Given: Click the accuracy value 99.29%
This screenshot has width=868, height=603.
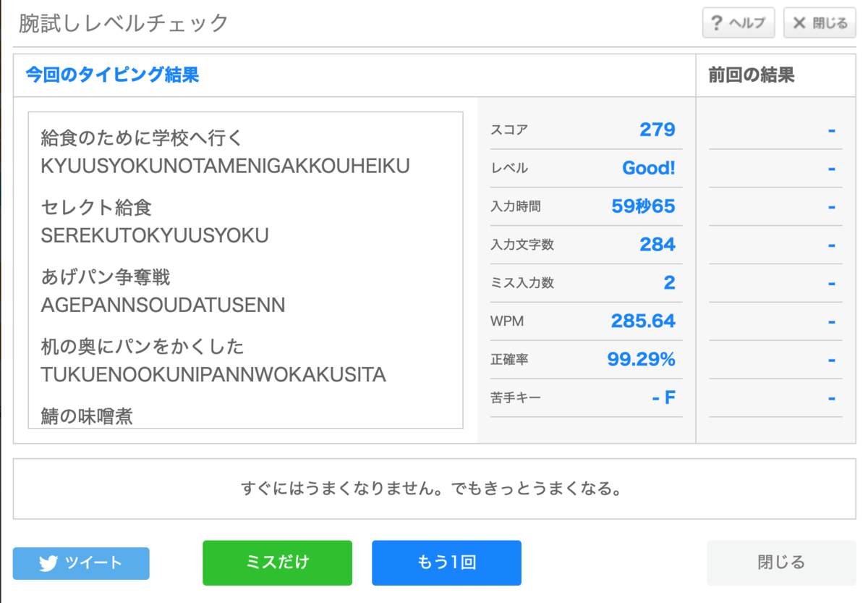Looking at the screenshot, I should [641, 359].
